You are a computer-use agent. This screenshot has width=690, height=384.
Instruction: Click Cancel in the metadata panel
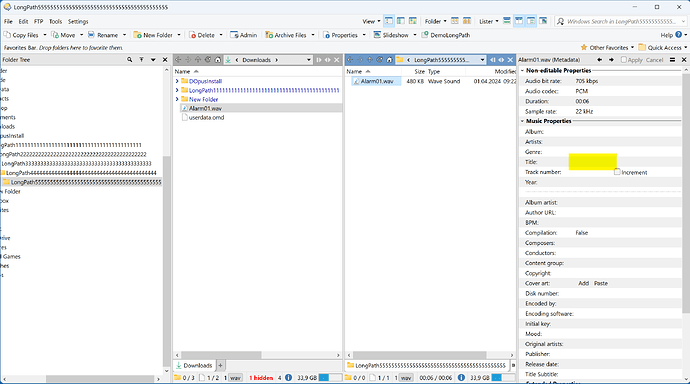654,60
